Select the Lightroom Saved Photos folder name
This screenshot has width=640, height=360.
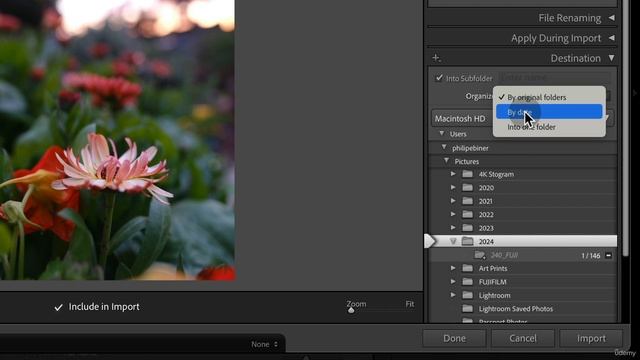point(516,309)
